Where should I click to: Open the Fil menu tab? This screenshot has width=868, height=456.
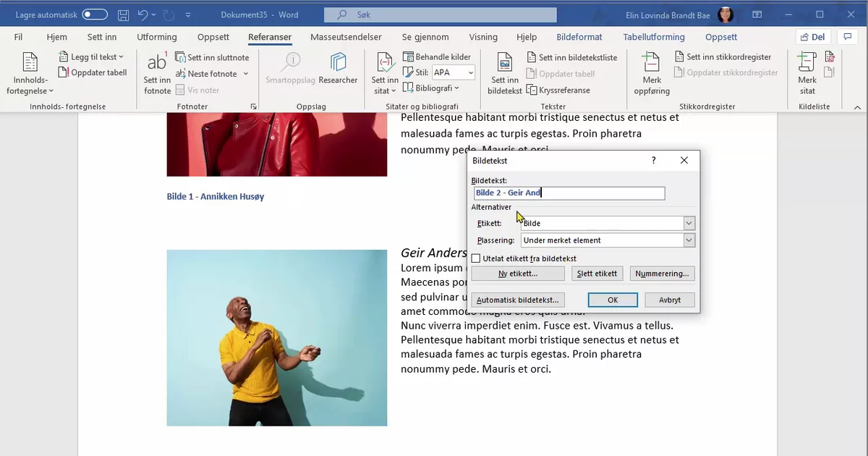pyautogui.click(x=19, y=37)
